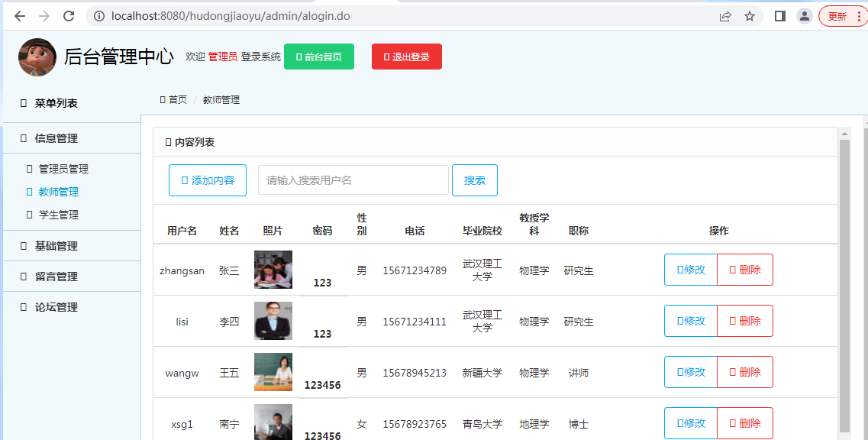Open the Chrome profile avatar icon
868x440 pixels.
(804, 16)
